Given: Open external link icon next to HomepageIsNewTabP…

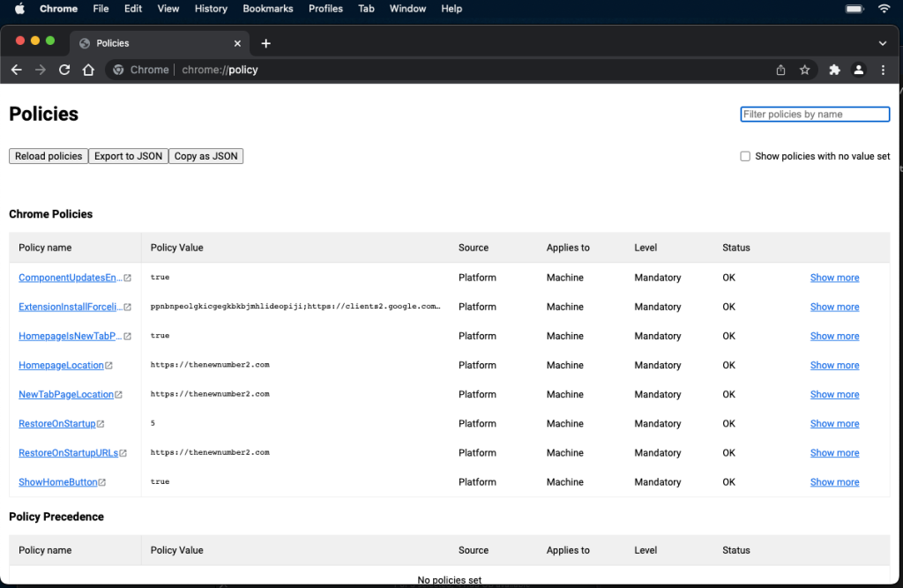Looking at the screenshot, I should pyautogui.click(x=127, y=337).
